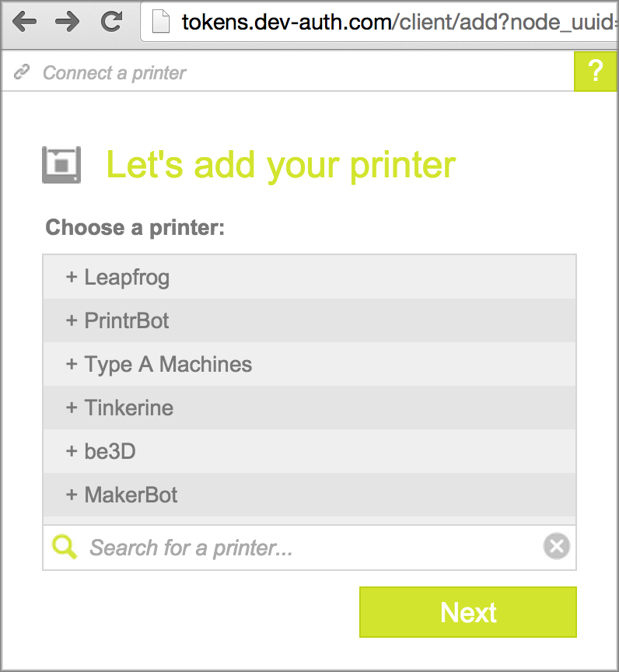Open help via the question mark icon
The height and width of the screenshot is (672, 619).
tap(596, 72)
